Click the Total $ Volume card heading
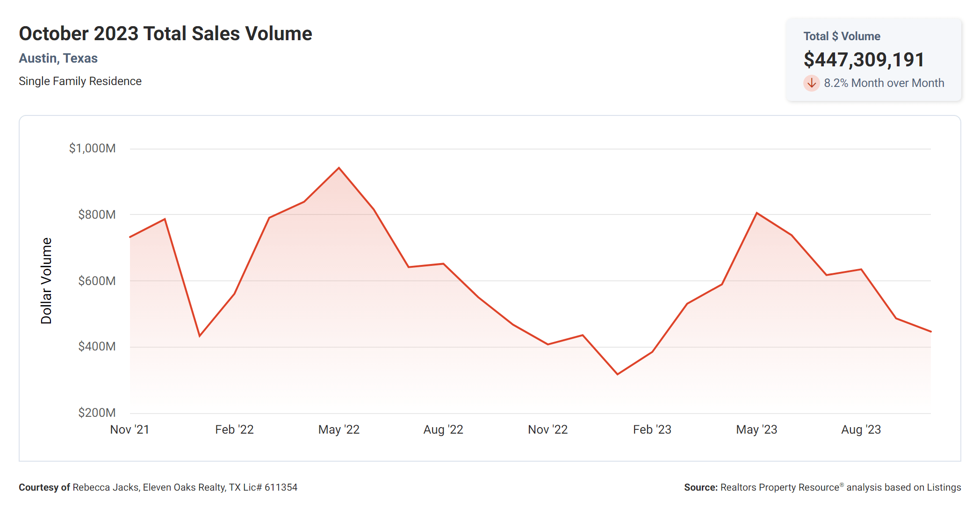The height and width of the screenshot is (514, 980). coord(842,36)
